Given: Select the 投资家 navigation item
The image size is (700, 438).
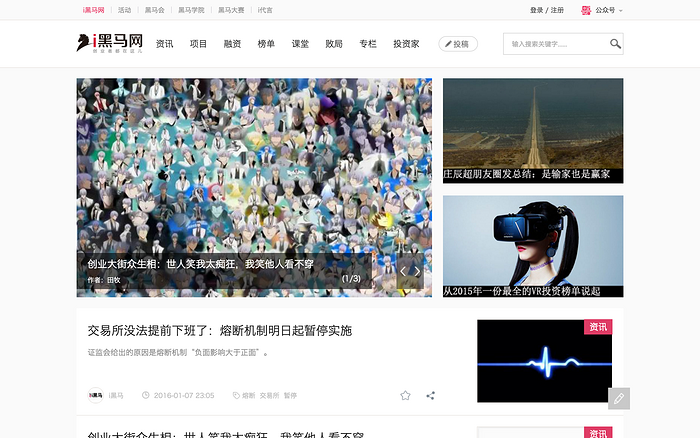Looking at the screenshot, I should click(406, 44).
